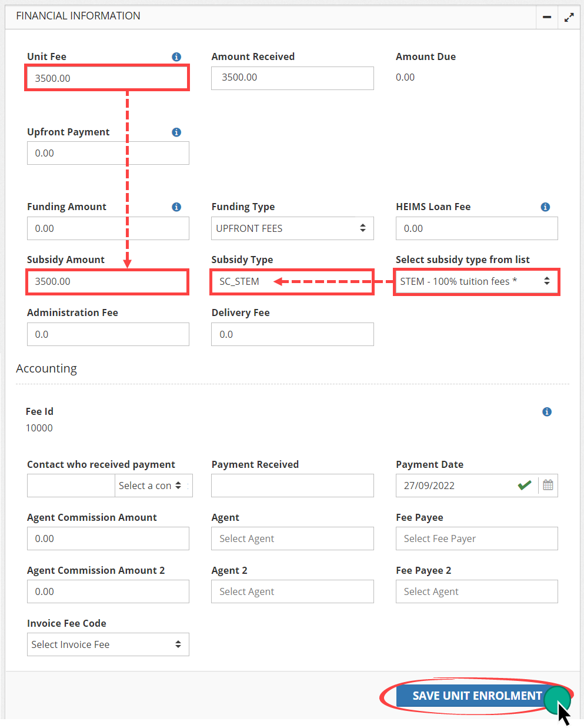Click the Agent 2 select field

point(292,591)
